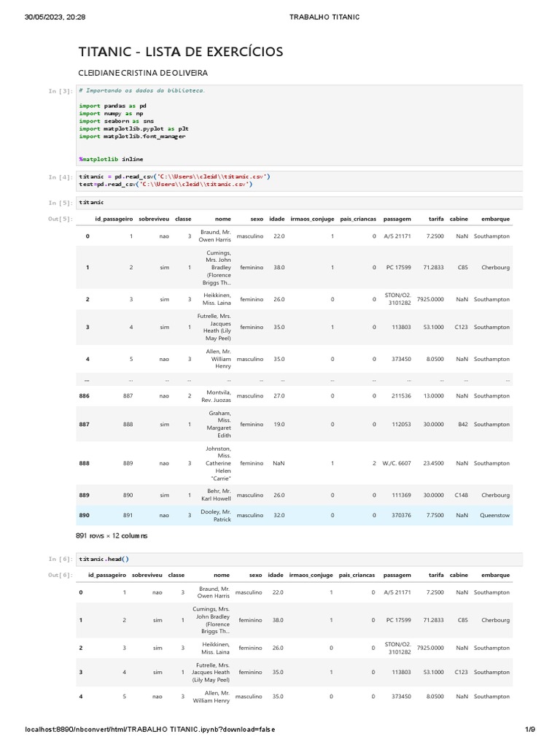Click the ticket value '370376'
The width and height of the screenshot is (560, 747).
point(402,516)
